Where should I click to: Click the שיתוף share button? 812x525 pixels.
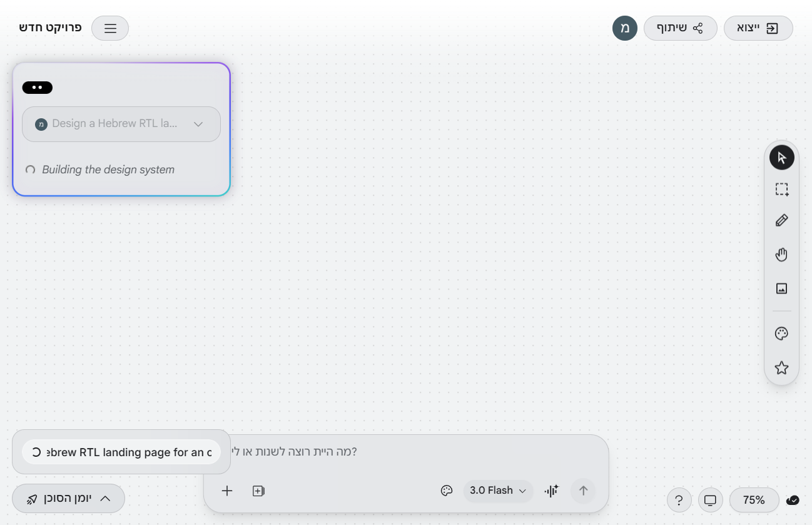coord(680,28)
